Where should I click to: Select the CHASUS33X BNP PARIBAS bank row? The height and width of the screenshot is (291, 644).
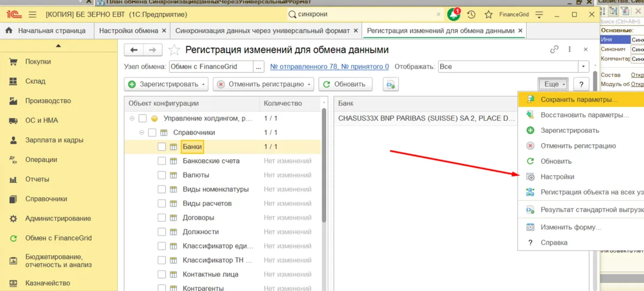tap(426, 118)
